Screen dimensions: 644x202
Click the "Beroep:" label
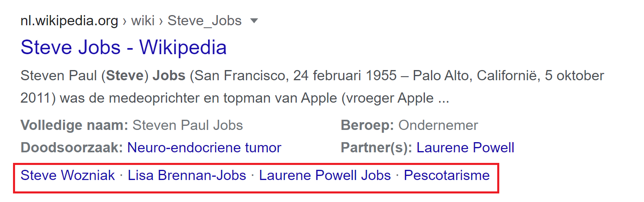(367, 125)
